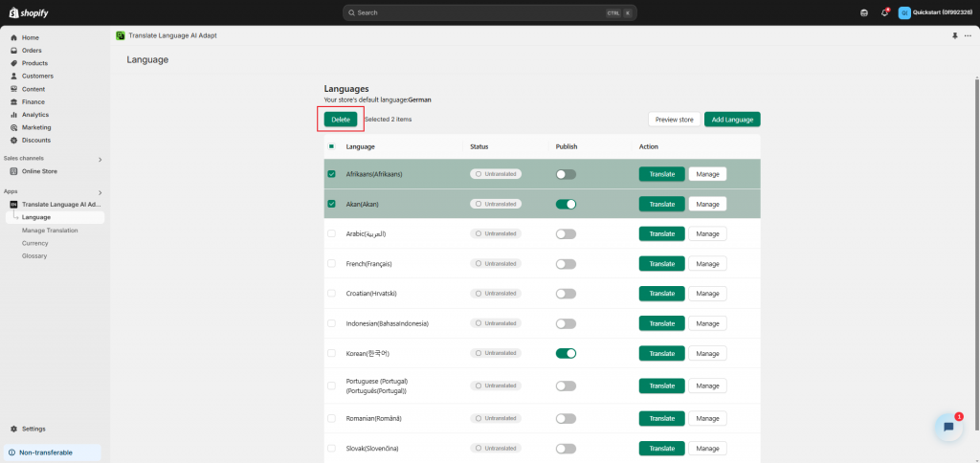Check the Arabic language checkbox
980x463 pixels.
[332, 233]
